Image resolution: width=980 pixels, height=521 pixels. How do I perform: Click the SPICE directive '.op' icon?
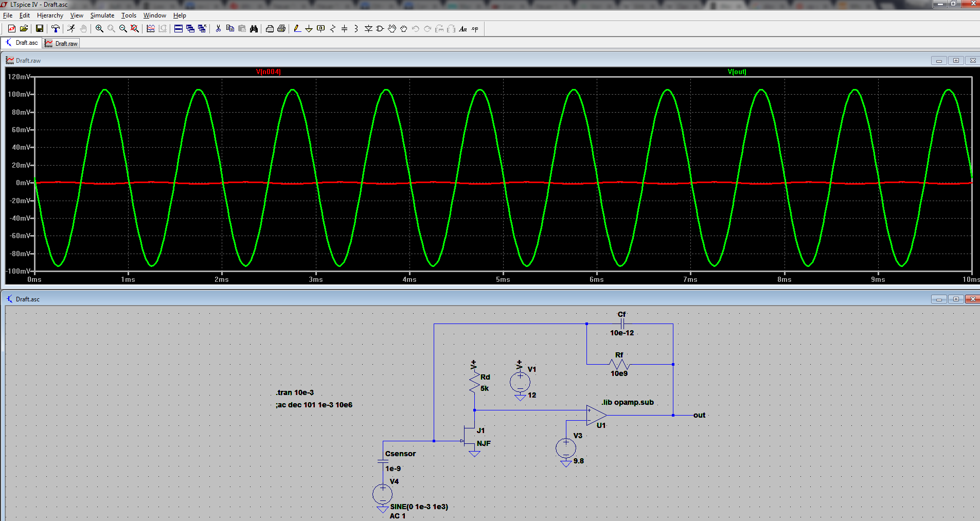point(475,29)
